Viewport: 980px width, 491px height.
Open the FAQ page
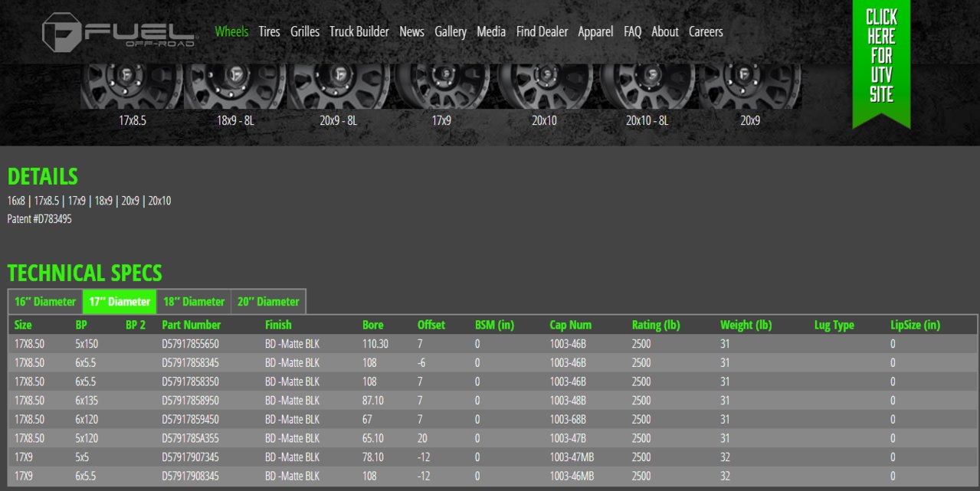(632, 31)
